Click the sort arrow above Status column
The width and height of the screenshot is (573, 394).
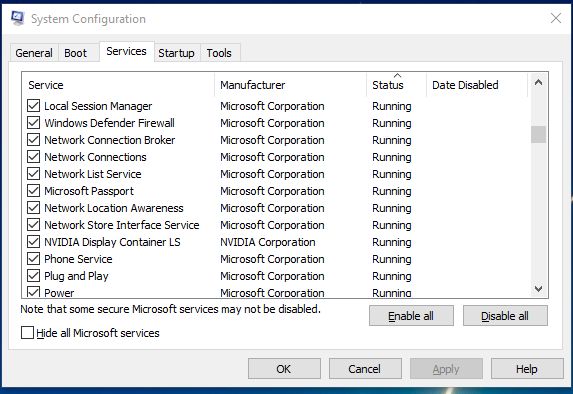398,76
